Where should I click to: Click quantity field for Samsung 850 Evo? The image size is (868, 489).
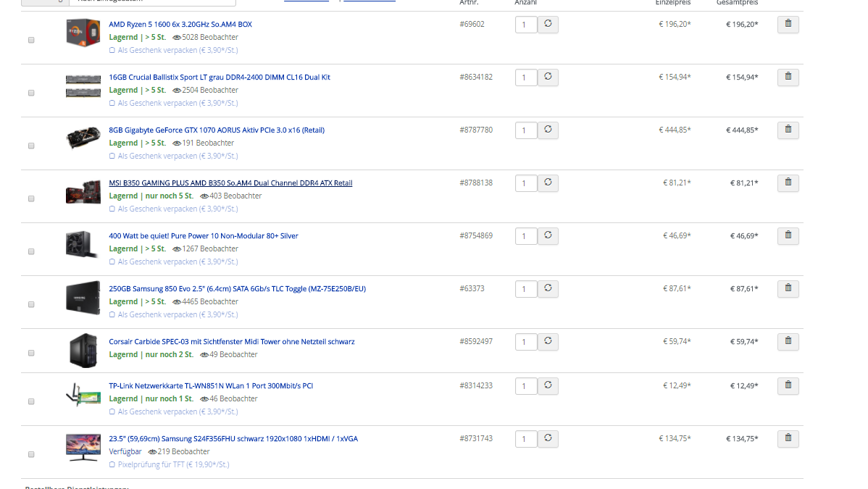[526, 289]
